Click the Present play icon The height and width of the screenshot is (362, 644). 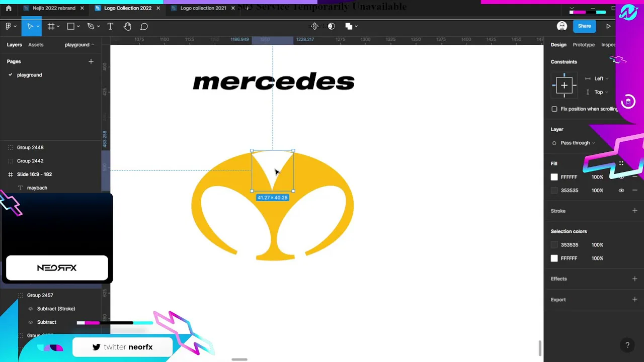[608, 26]
